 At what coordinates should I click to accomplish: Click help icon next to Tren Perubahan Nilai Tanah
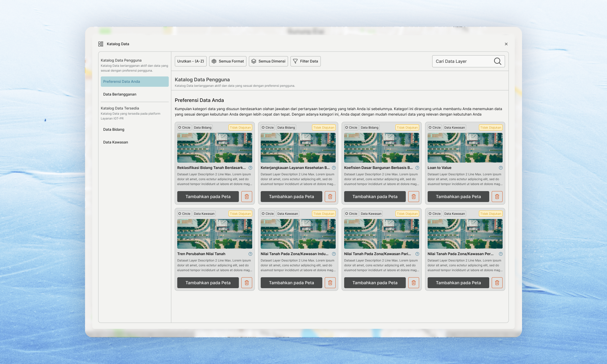pos(250,254)
